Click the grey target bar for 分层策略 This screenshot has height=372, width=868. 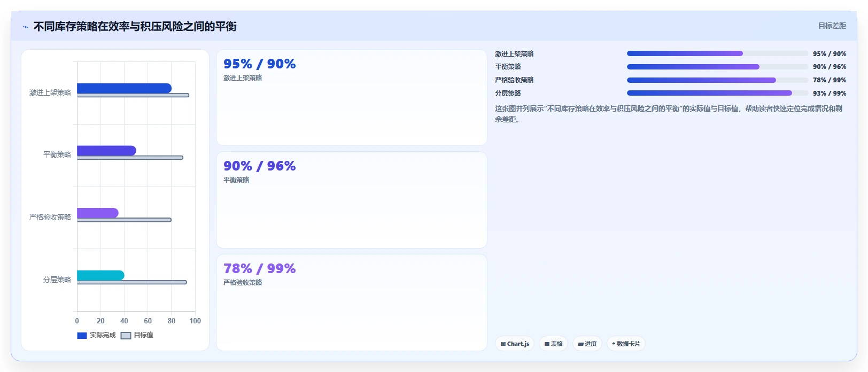[x=132, y=282]
